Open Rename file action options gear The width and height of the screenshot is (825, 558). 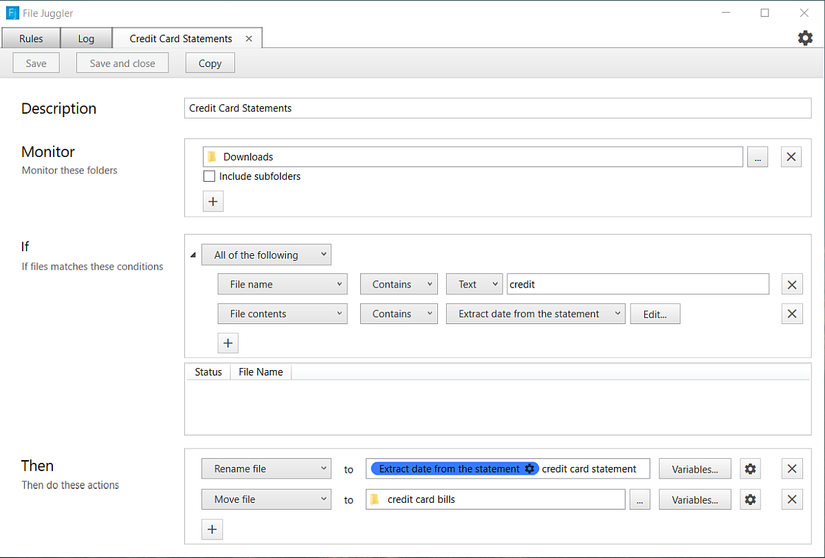tap(750, 469)
